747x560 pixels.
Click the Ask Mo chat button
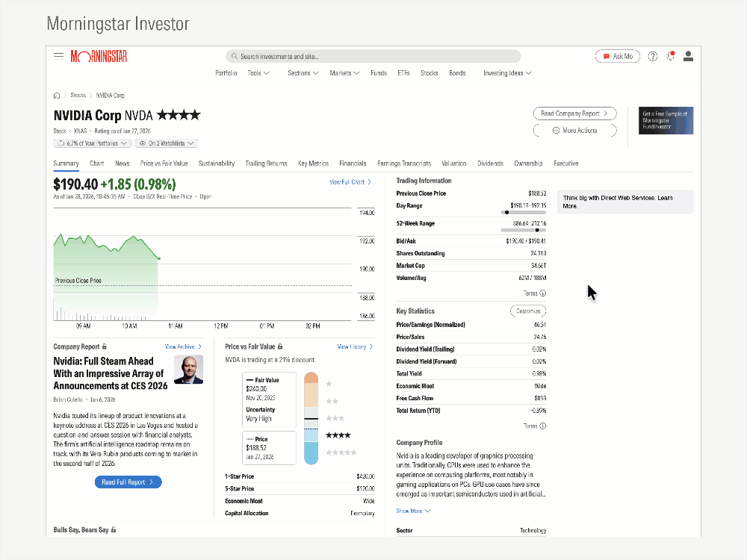[x=618, y=56]
